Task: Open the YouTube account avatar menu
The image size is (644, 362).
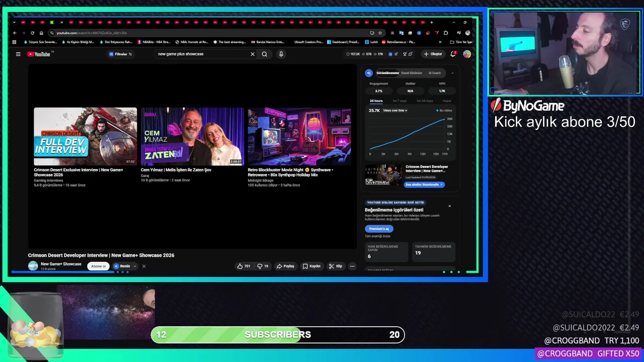Action: (x=467, y=54)
